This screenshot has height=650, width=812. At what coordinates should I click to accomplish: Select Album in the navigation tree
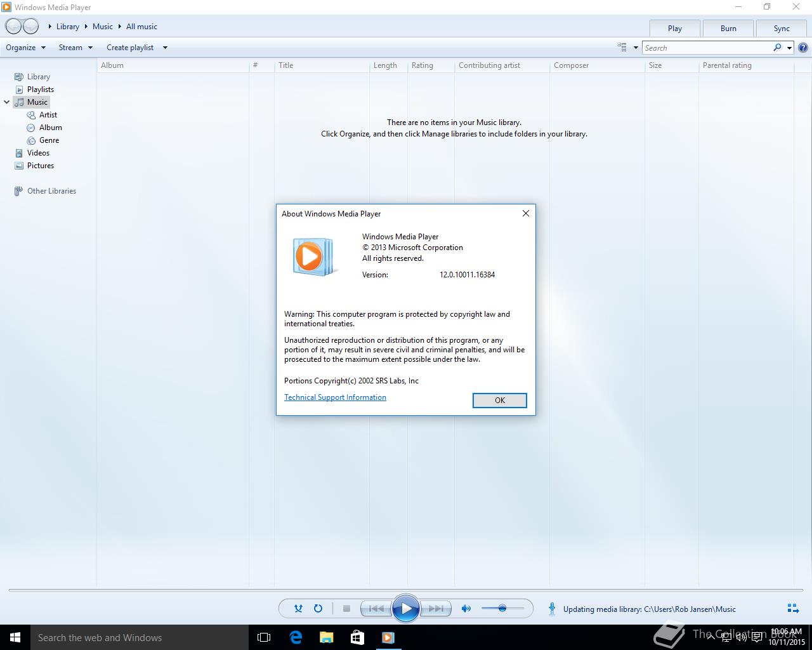coord(51,128)
